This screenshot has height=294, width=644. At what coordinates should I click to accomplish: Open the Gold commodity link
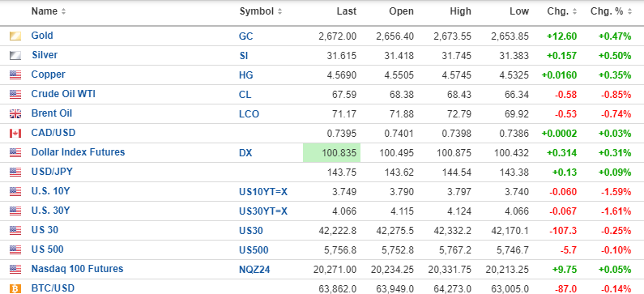click(x=42, y=36)
